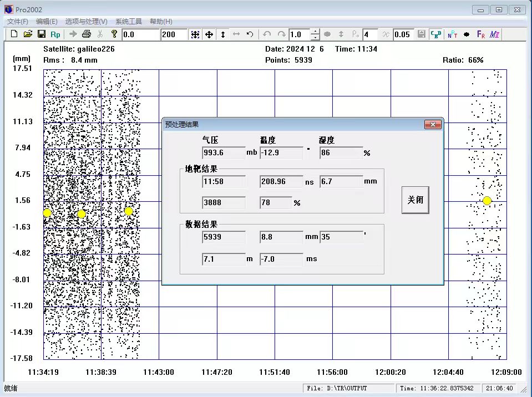Click the 78 percent field
Screen dimensions: 532x397
(x=276, y=203)
